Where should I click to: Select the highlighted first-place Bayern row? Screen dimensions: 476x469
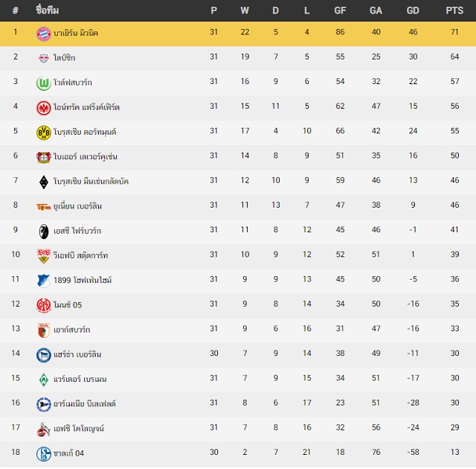[x=238, y=33]
